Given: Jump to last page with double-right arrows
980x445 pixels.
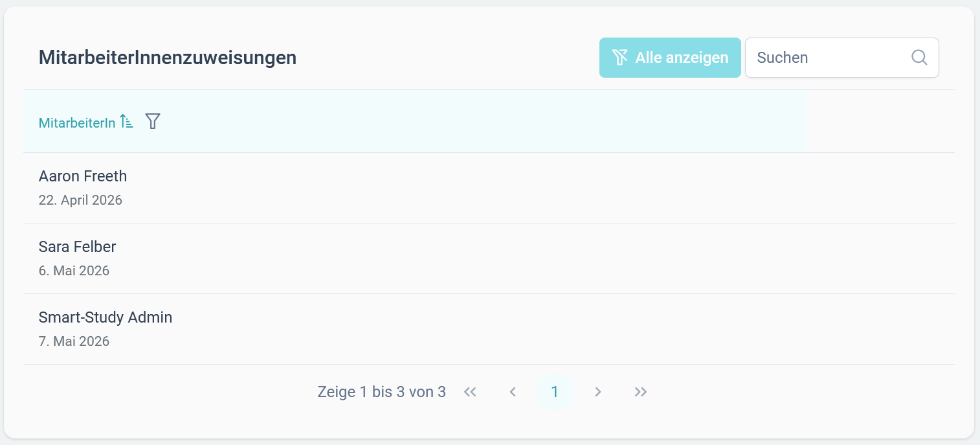Looking at the screenshot, I should pyautogui.click(x=641, y=392).
